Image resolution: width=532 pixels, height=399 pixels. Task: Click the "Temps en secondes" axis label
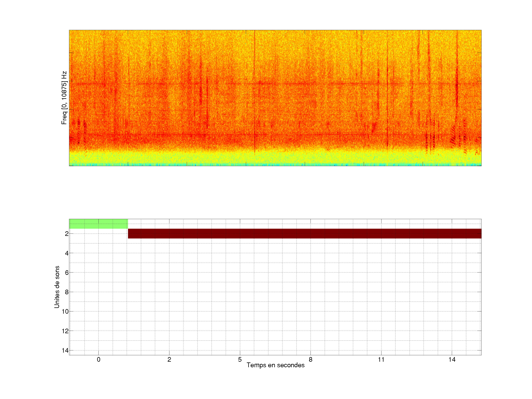click(275, 365)
